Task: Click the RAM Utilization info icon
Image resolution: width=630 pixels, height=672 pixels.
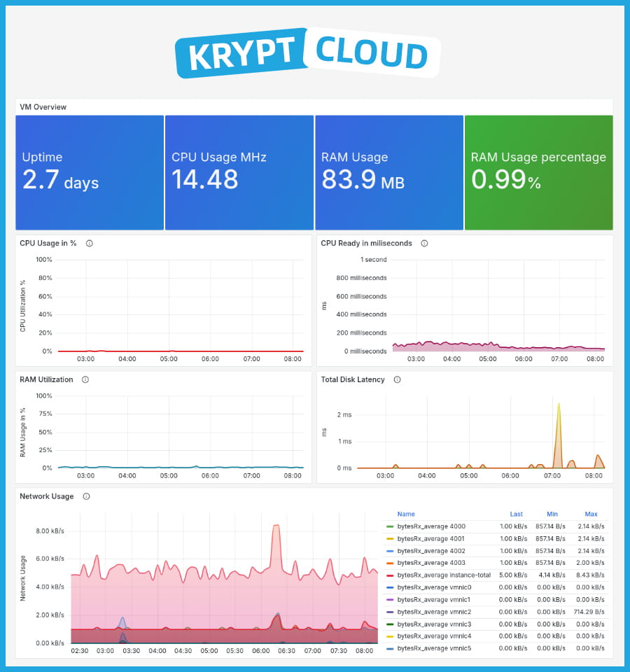Action: click(x=85, y=379)
